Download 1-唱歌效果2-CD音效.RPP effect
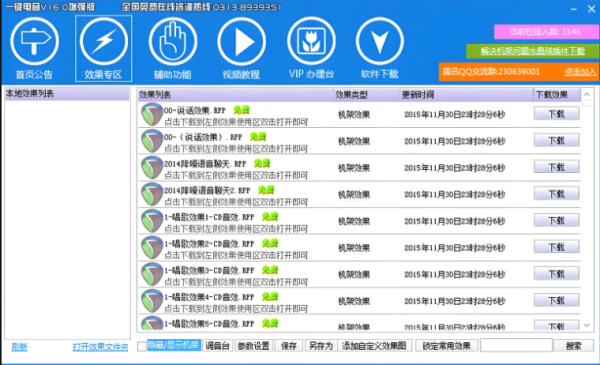This screenshot has height=365, width=600. click(556, 247)
